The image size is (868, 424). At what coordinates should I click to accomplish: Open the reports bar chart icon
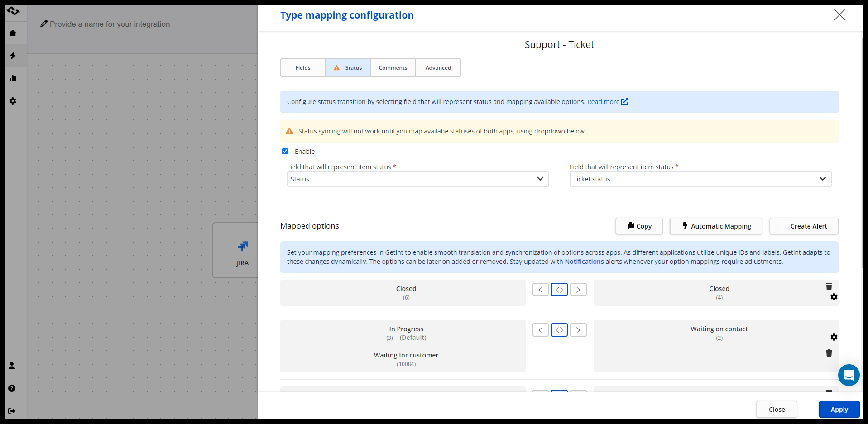[13, 78]
